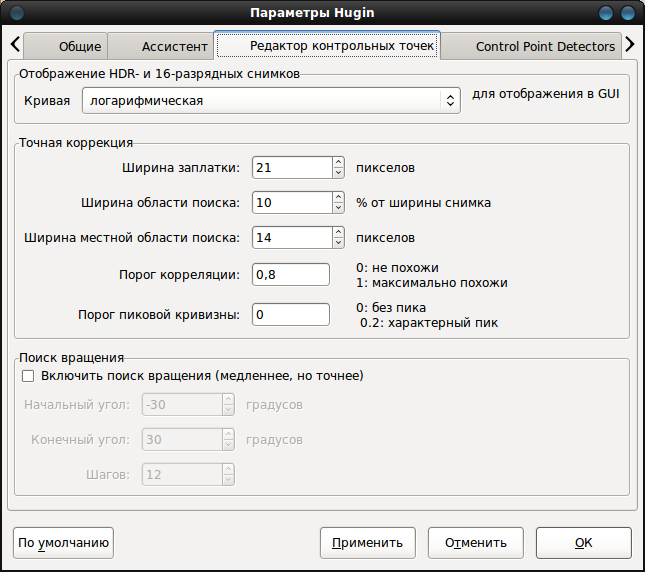Click the Порог корреляции field
Screen dimensions: 645x572
pyautogui.click(x=291, y=274)
